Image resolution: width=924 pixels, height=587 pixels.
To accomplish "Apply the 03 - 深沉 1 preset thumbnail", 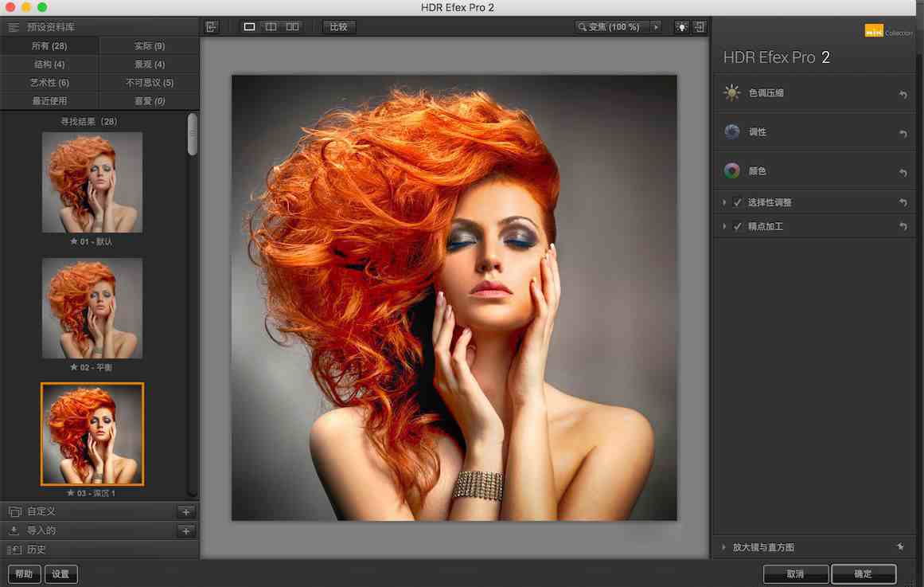I will click(x=92, y=434).
